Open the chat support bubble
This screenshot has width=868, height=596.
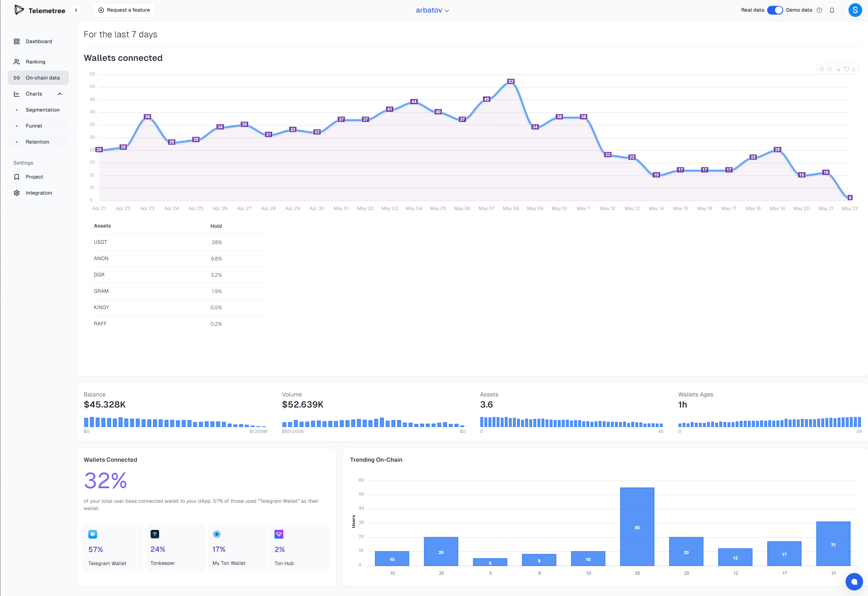tap(854, 581)
